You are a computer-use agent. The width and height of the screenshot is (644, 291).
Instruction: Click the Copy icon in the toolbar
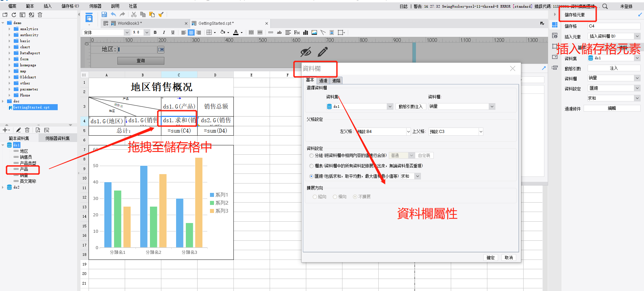[143, 14]
